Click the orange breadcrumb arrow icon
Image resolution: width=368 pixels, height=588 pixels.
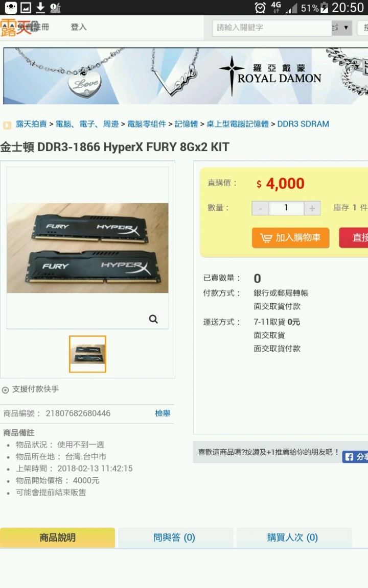[x=7, y=125]
